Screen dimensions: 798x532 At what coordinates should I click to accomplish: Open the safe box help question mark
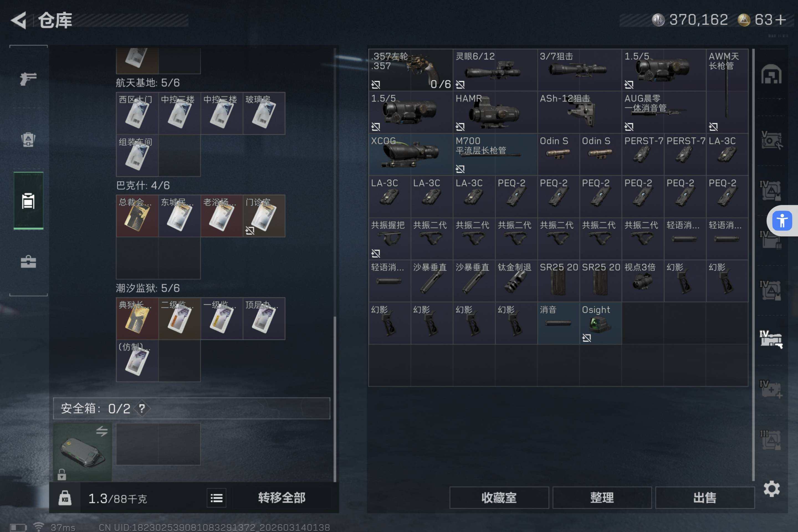coord(142,408)
